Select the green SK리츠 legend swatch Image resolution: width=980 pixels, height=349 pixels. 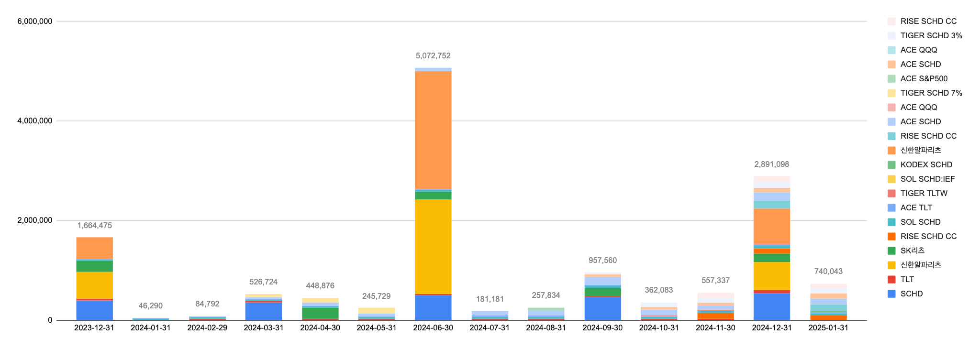coord(891,251)
